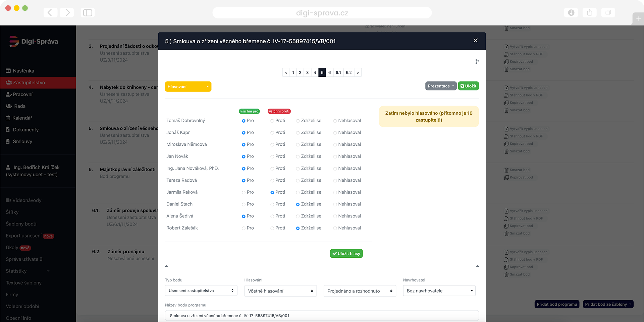644x322 pixels.
Task: Open Nástěnka dashboard icon in sidebar
Action: pyautogui.click(x=8, y=71)
